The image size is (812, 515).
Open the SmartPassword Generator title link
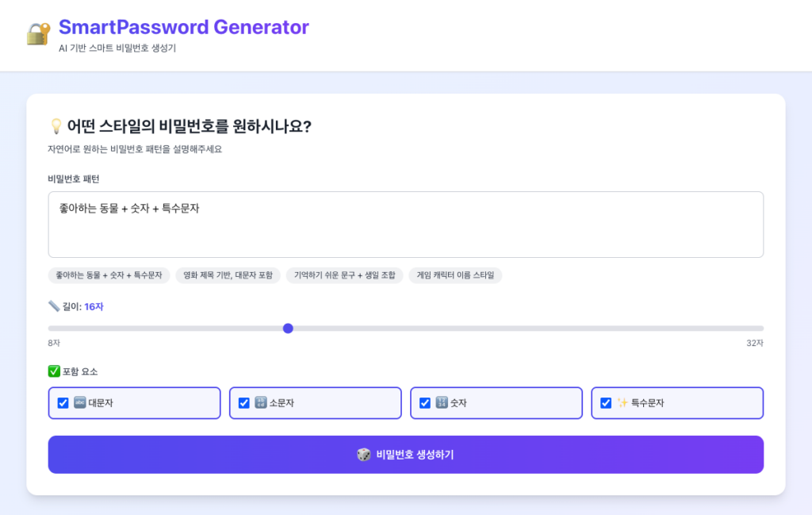[183, 27]
